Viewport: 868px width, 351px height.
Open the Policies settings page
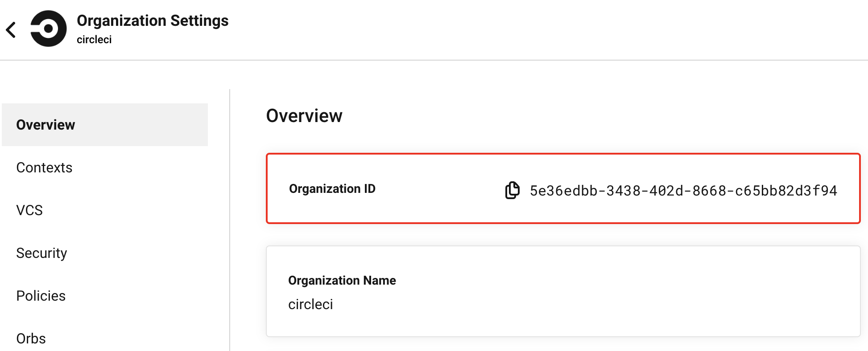[41, 296]
